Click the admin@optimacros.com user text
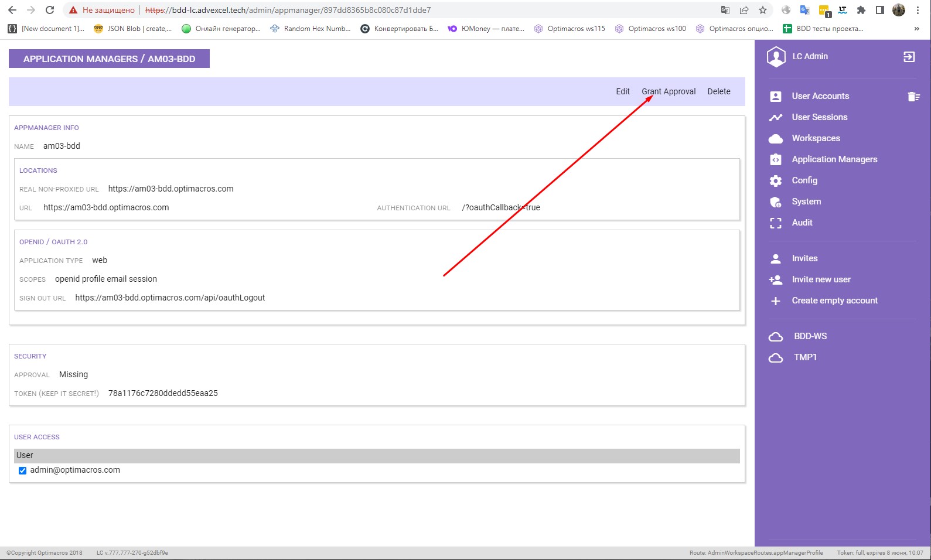This screenshot has height=560, width=931. [75, 470]
